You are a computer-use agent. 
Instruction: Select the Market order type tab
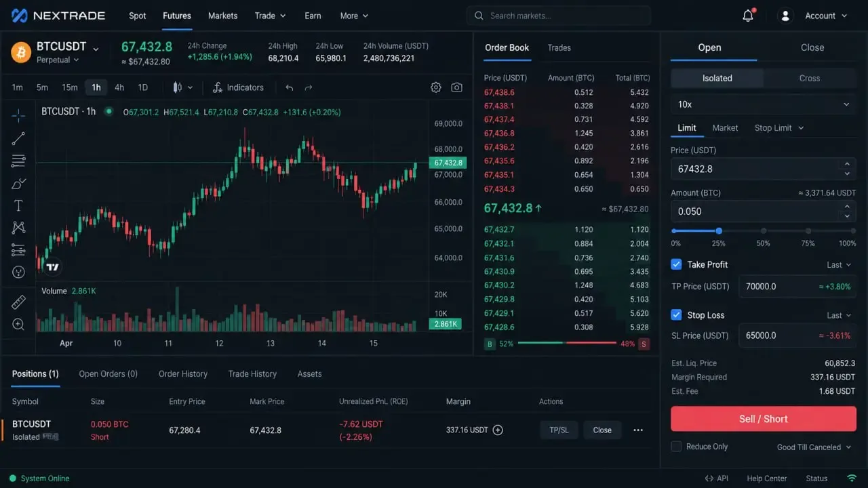pyautogui.click(x=725, y=127)
